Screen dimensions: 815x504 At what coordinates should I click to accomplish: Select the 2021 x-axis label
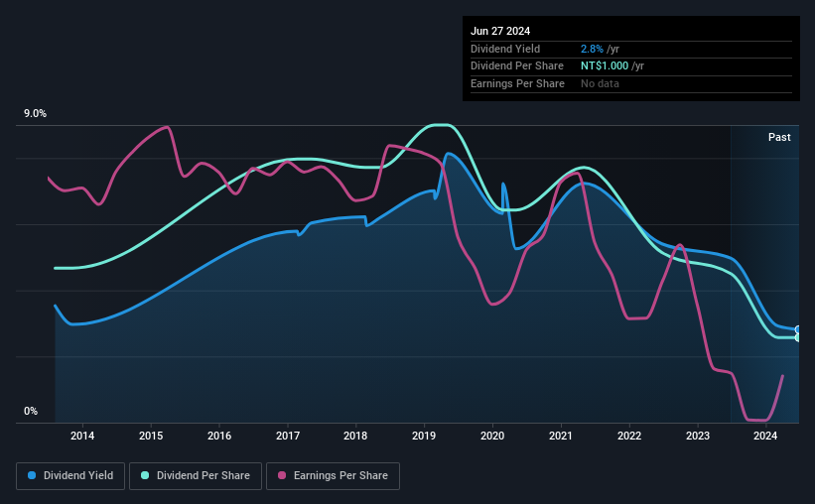(x=560, y=436)
